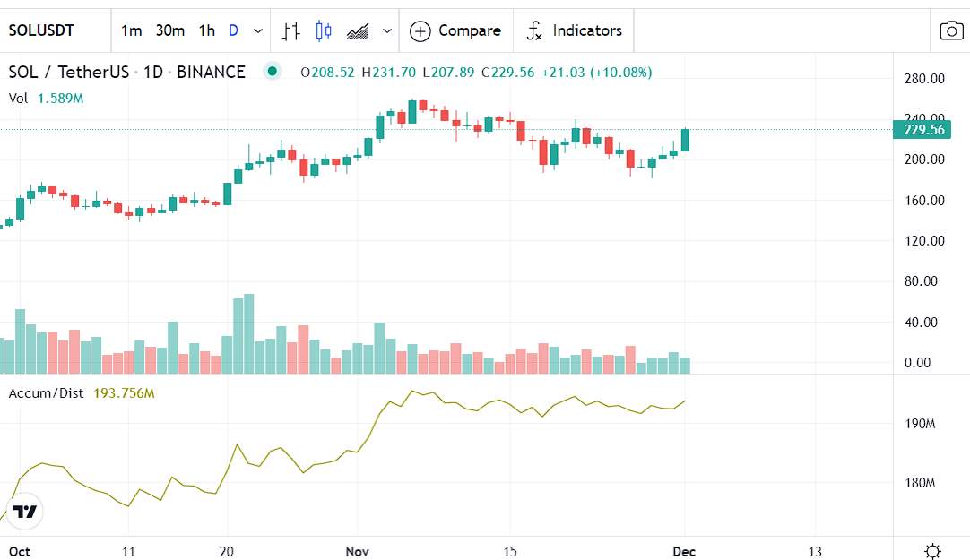Take a snapshot with the camera icon
Screen dimensions: 970x560
pos(950,31)
